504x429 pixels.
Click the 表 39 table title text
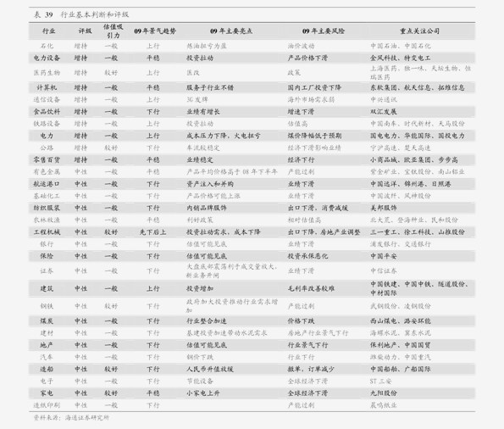pyautogui.click(x=43, y=14)
